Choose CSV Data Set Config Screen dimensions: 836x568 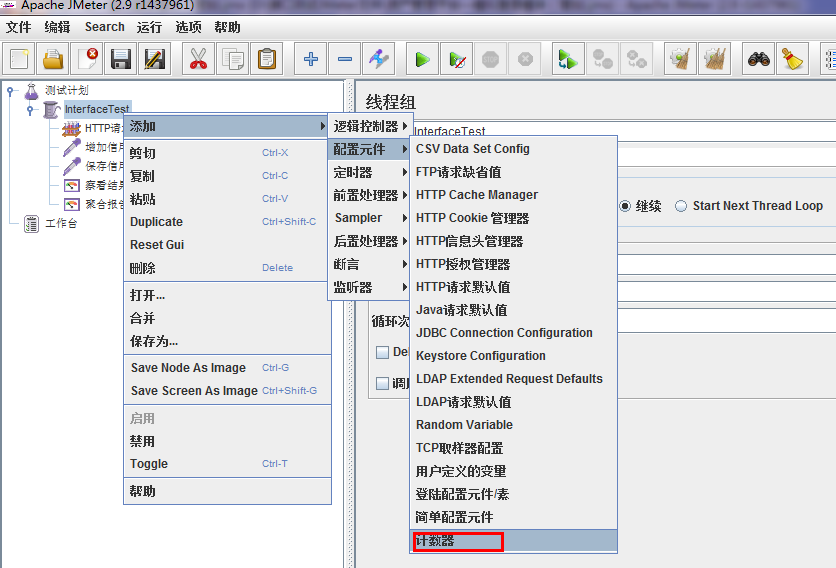click(x=513, y=149)
